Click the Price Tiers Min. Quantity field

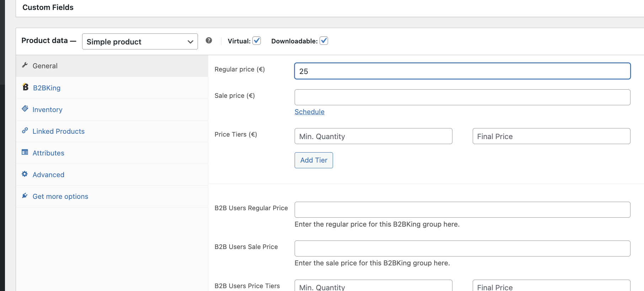point(374,136)
